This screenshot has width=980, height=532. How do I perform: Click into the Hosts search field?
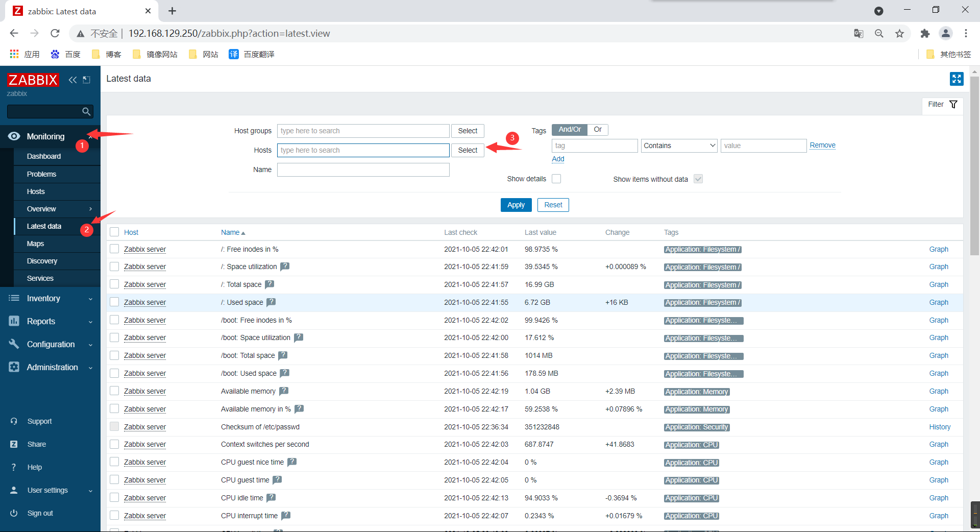[x=363, y=150]
